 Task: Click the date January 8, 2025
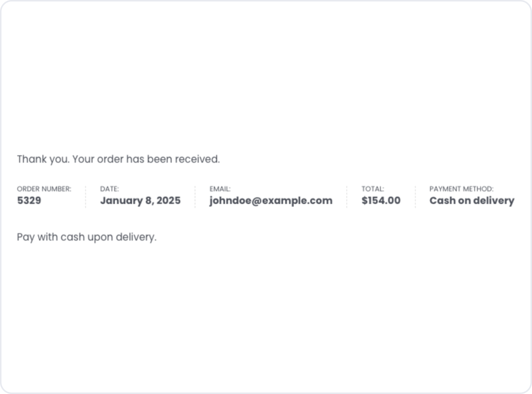point(140,201)
